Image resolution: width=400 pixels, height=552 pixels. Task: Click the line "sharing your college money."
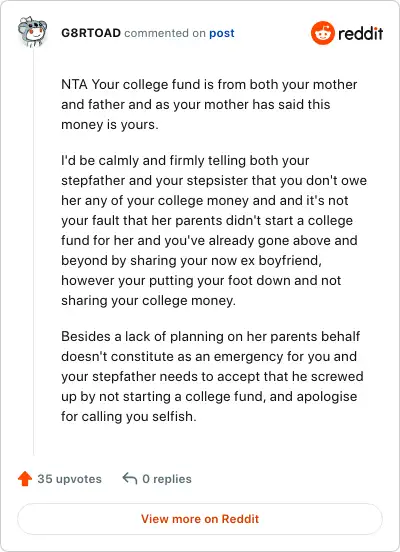[x=148, y=301]
